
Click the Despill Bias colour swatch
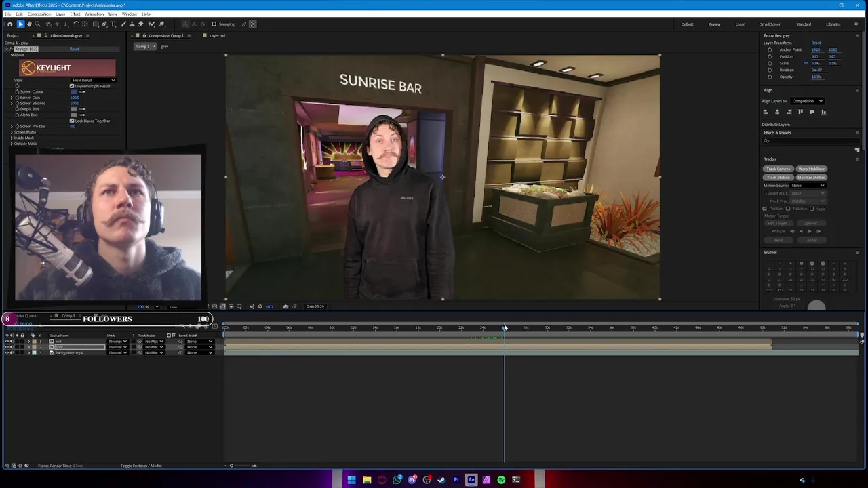click(74, 109)
